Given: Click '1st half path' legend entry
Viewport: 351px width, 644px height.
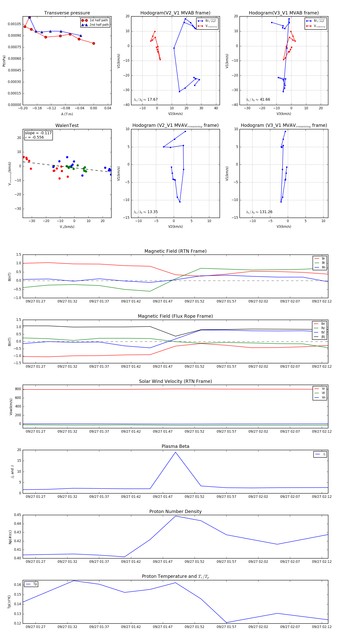Looking at the screenshot, I should tap(95, 20).
